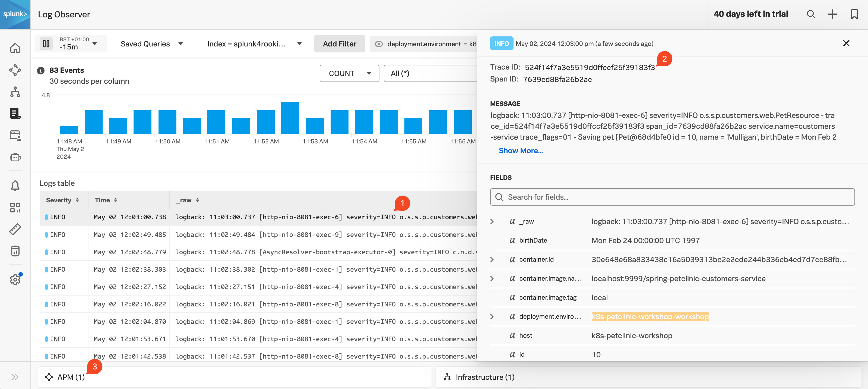Sort by Time column arrows
This screenshot has height=389, width=868.
[x=116, y=200]
